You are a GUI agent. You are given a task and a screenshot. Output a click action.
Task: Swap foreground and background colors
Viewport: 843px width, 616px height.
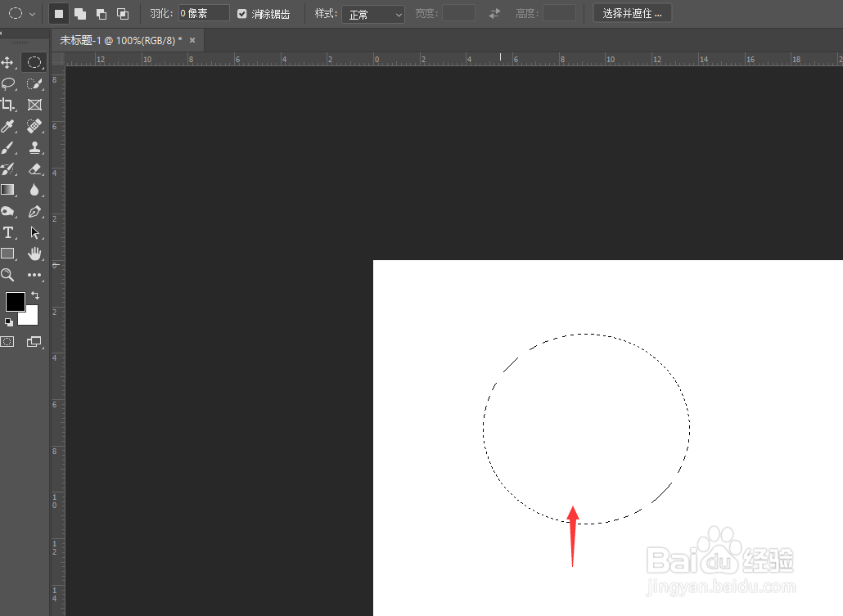coord(35,295)
